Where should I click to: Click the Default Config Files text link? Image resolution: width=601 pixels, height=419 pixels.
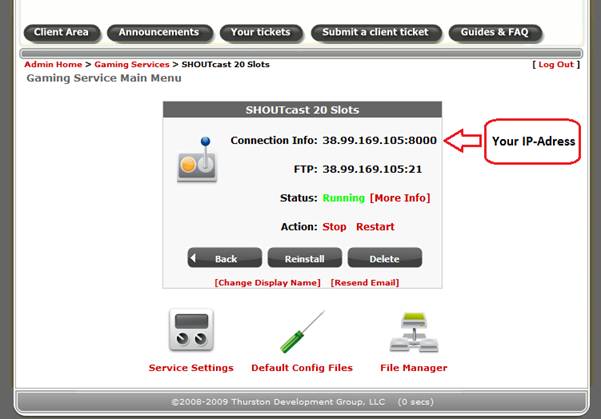pyautogui.click(x=302, y=368)
